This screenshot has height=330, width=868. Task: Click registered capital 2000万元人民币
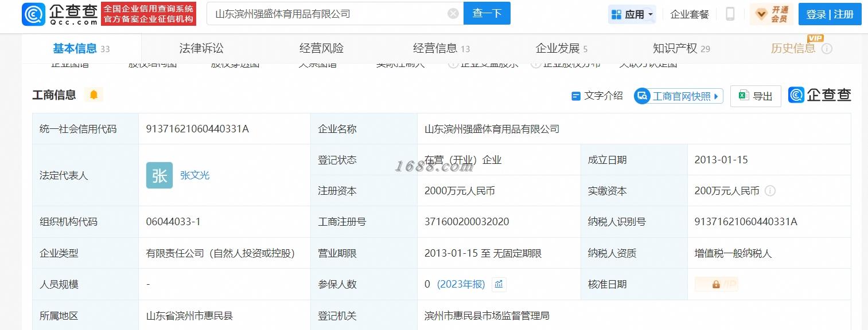[x=460, y=191]
